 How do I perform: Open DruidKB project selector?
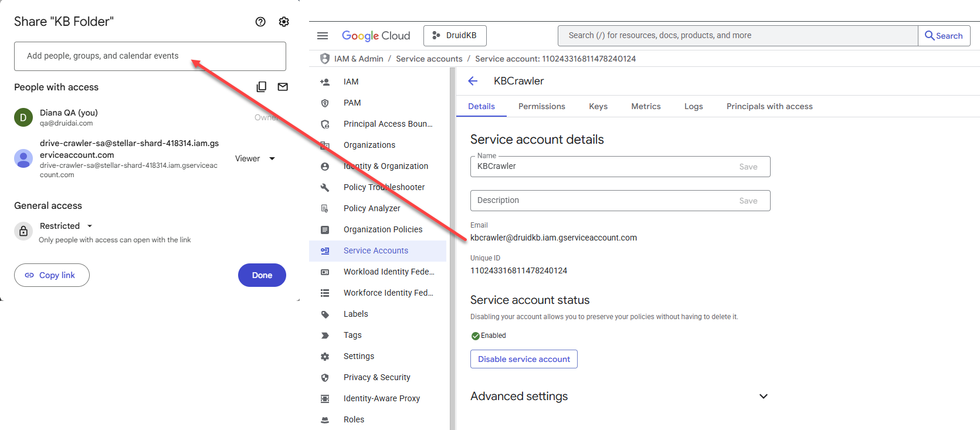click(455, 36)
